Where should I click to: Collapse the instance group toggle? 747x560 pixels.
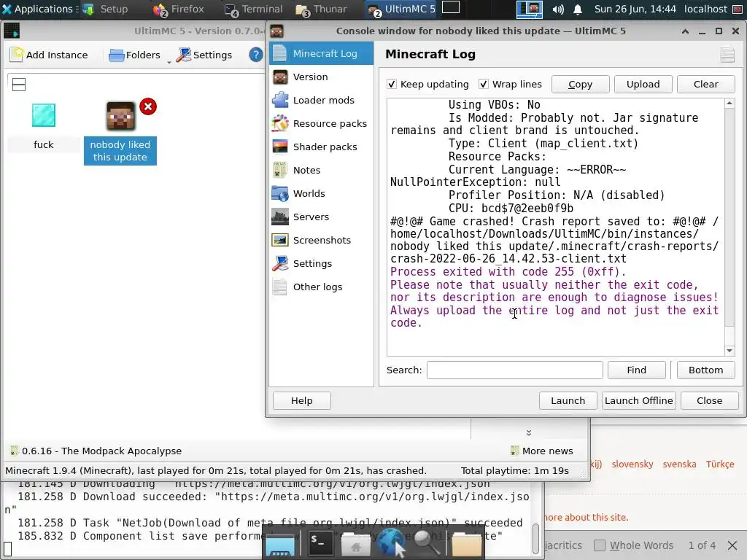pos(19,85)
